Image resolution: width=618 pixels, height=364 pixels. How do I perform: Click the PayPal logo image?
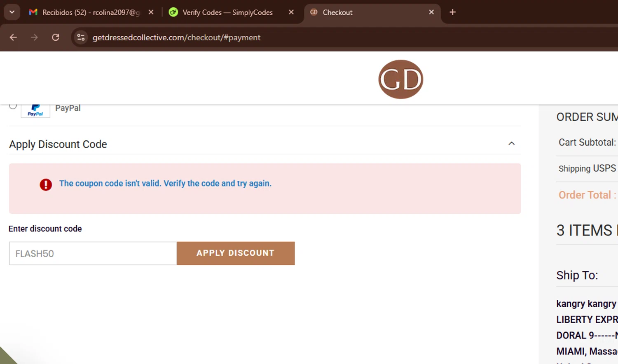coord(35,110)
